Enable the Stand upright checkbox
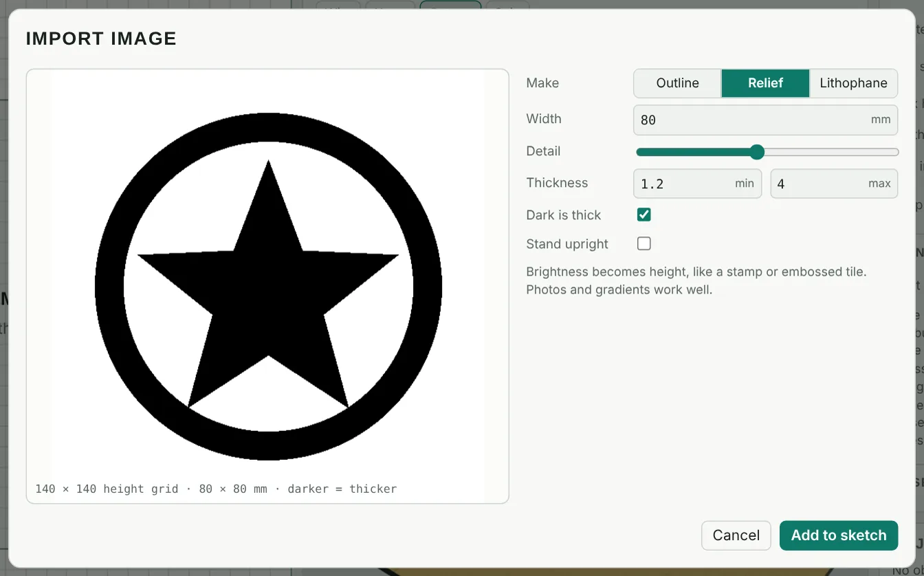This screenshot has height=576, width=924. click(x=644, y=243)
